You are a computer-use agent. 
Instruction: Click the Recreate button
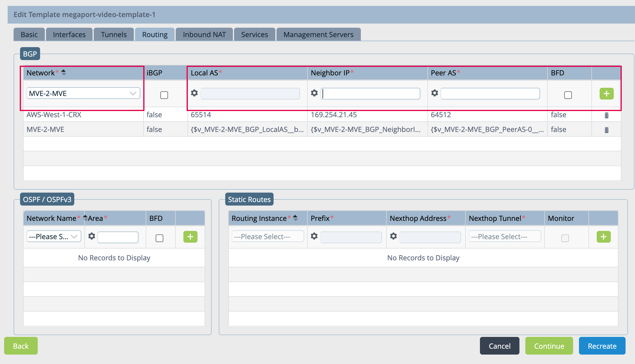pyautogui.click(x=602, y=346)
